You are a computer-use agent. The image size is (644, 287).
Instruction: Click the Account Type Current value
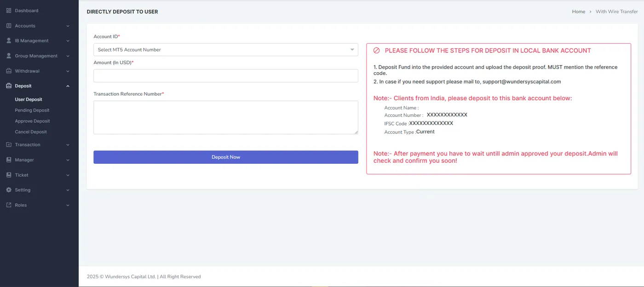425,132
